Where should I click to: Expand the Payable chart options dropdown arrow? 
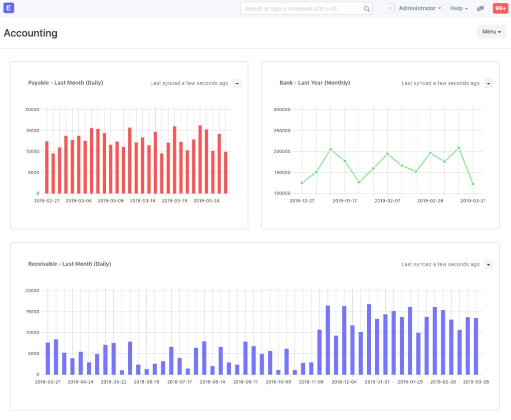pyautogui.click(x=237, y=83)
